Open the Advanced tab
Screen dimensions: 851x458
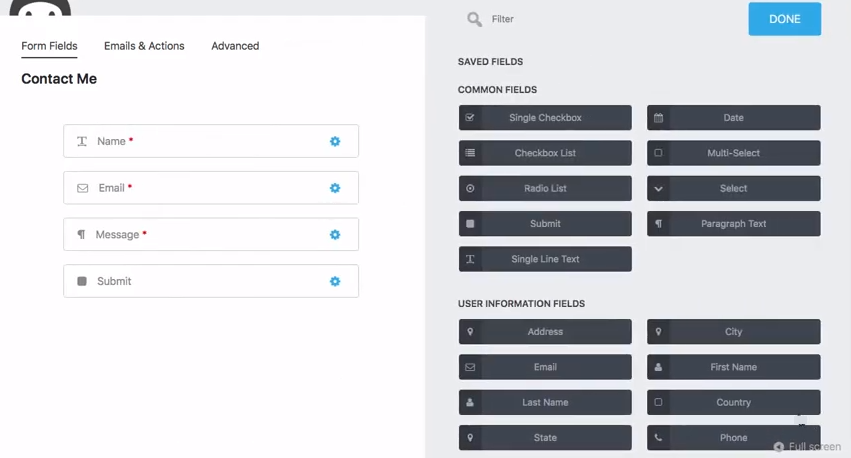click(x=235, y=46)
